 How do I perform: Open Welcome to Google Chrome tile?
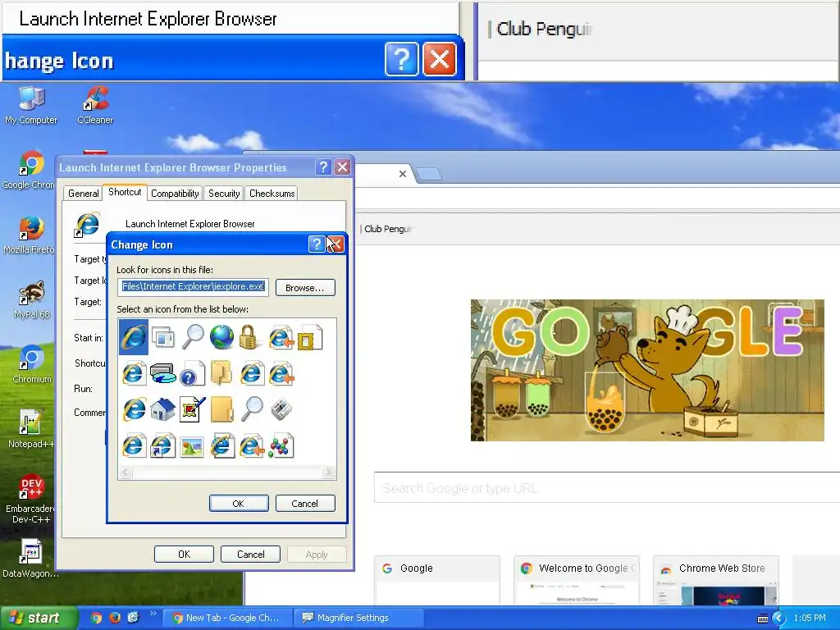pos(577,580)
